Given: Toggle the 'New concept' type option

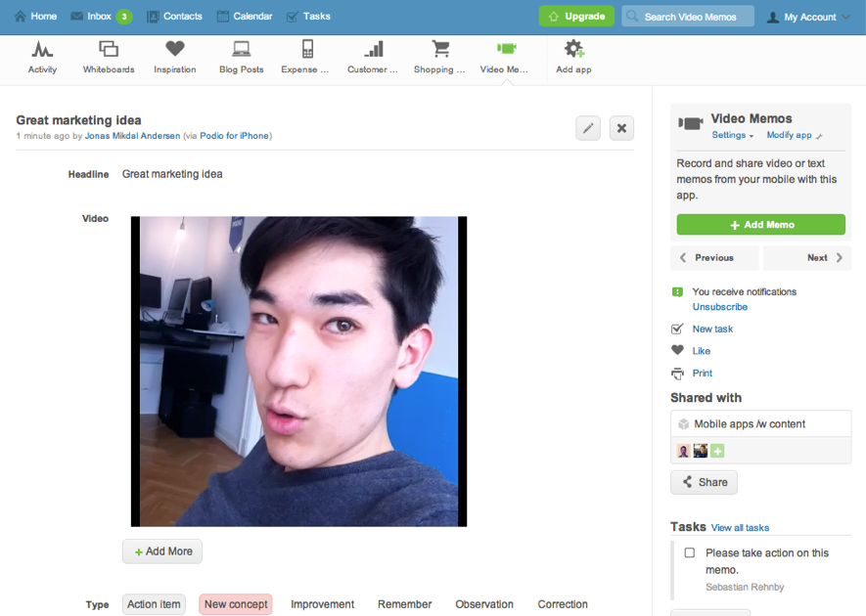Looking at the screenshot, I should 235,604.
